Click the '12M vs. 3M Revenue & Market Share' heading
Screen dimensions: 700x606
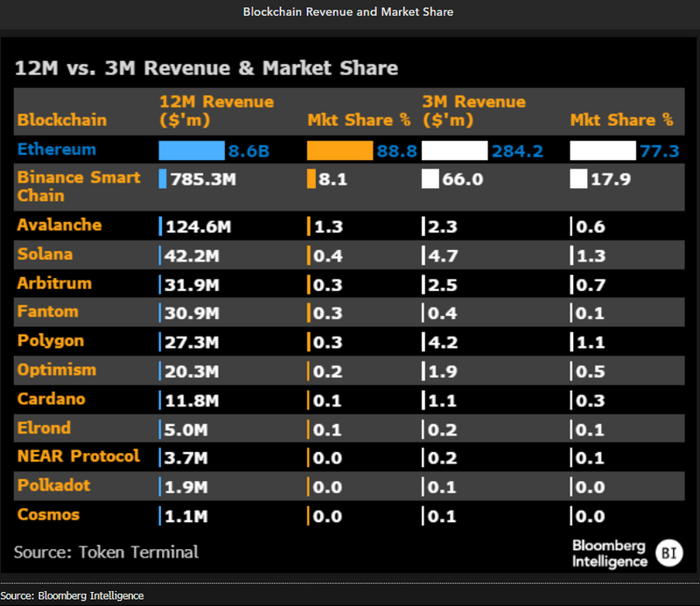coord(206,68)
